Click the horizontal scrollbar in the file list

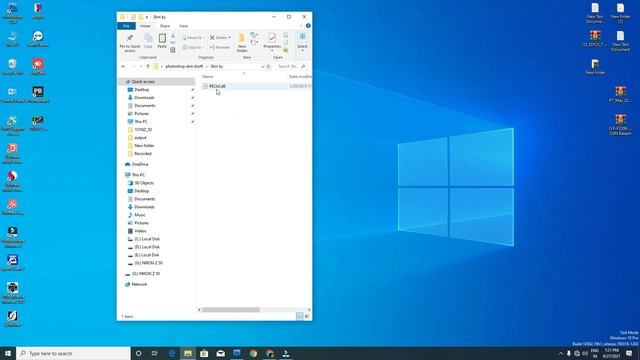231,310
